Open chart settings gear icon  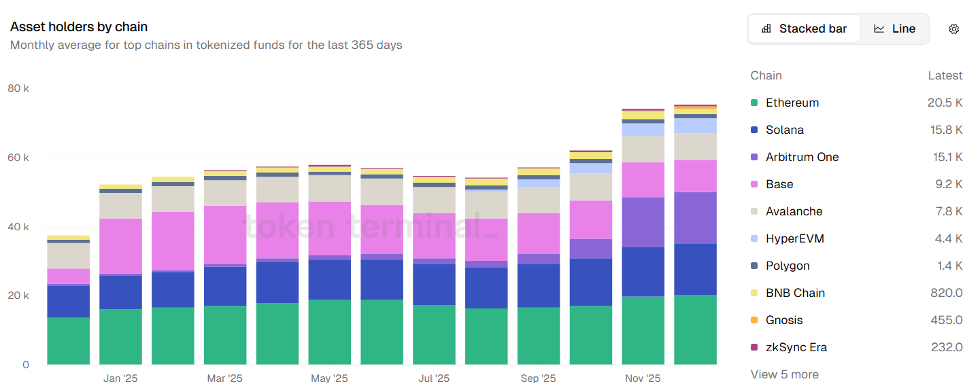[x=953, y=29]
